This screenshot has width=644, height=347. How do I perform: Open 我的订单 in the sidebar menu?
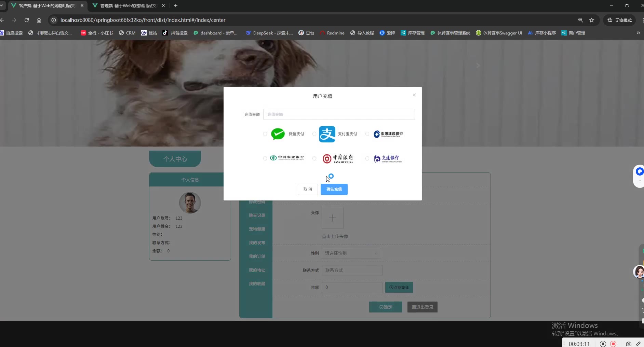(257, 256)
